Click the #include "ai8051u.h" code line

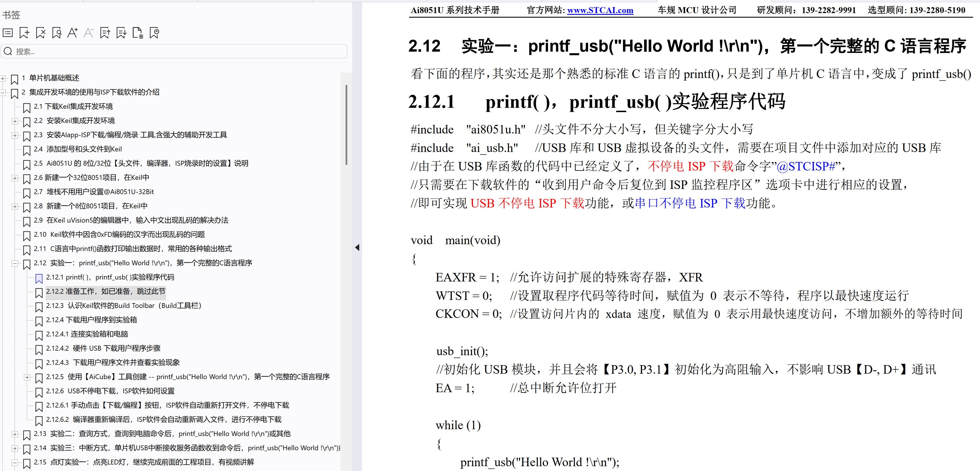pos(582,129)
